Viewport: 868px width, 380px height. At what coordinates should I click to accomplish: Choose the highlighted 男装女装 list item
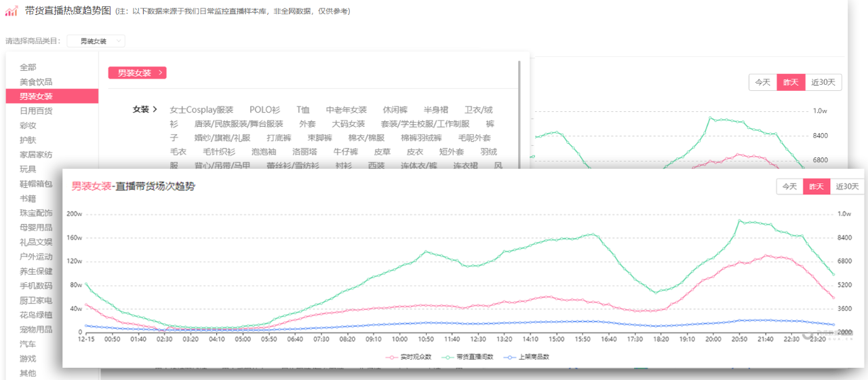click(52, 96)
